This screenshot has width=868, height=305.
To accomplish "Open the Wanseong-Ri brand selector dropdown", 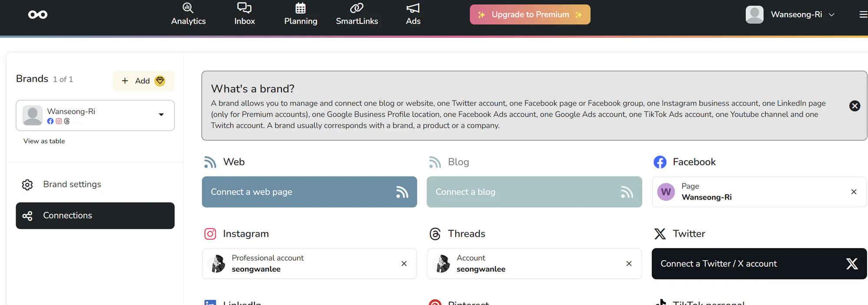I will (x=95, y=115).
